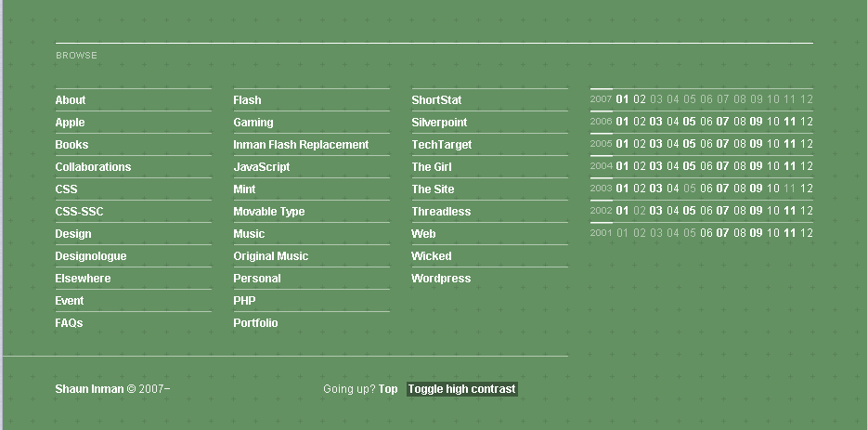Open September 2003 archive
Screen dimensions: 868x430
[757, 189]
